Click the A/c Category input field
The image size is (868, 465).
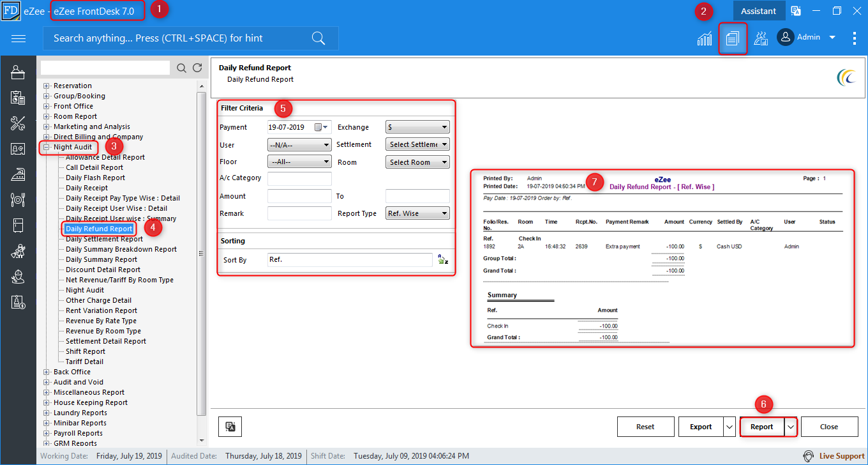tap(299, 179)
